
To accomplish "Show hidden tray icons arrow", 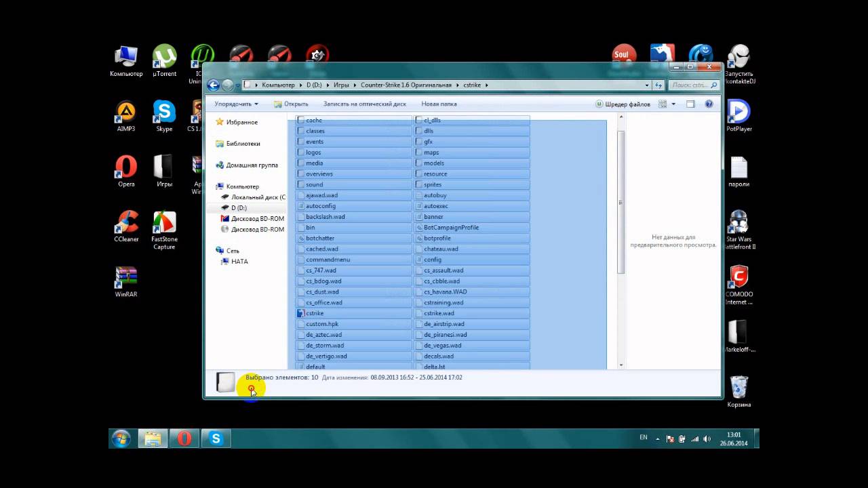I will tap(657, 439).
